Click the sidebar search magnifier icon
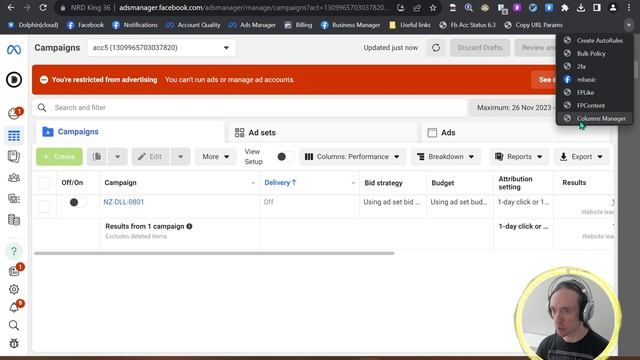 (x=14, y=325)
